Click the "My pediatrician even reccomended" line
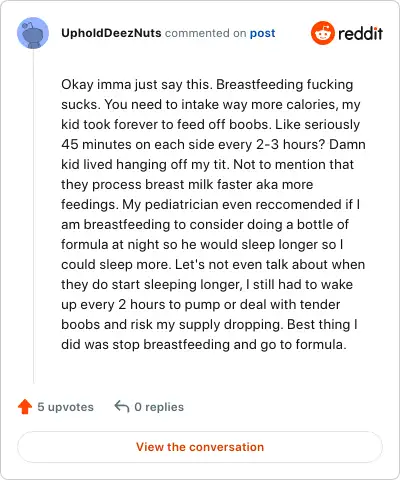Screen dimensions: 400x480 coord(211,205)
